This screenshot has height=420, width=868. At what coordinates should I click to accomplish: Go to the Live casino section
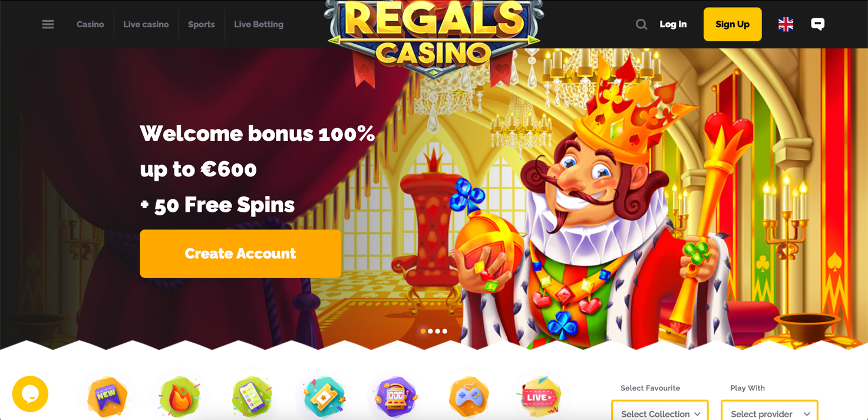tap(146, 24)
